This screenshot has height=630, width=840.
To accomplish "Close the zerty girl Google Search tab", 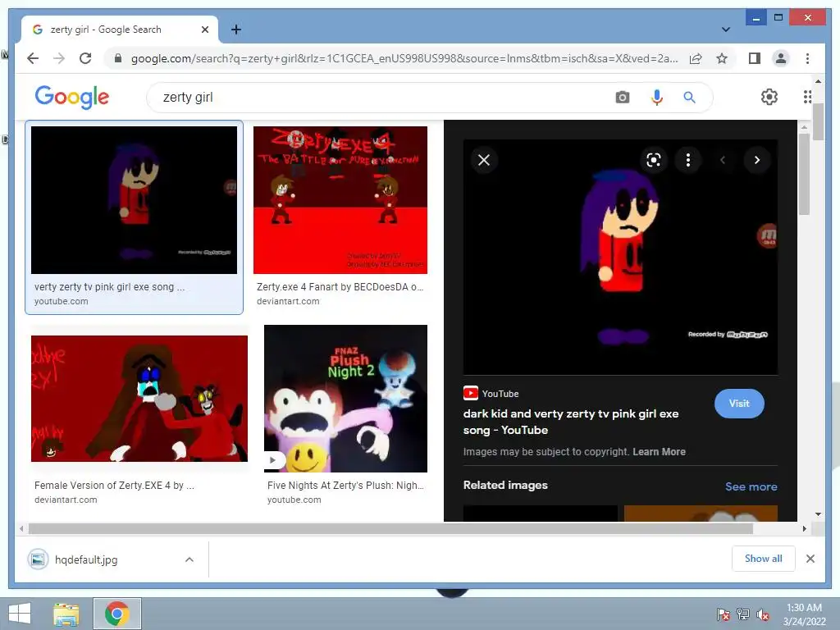I will click(204, 30).
